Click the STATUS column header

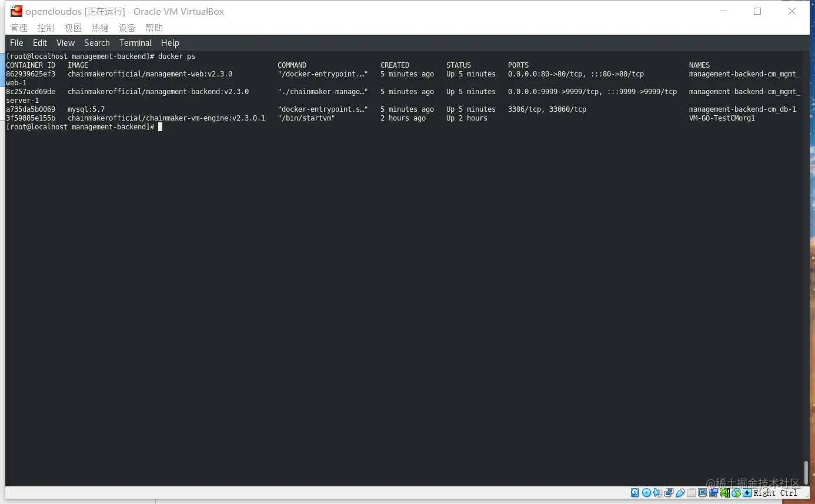pyautogui.click(x=459, y=65)
